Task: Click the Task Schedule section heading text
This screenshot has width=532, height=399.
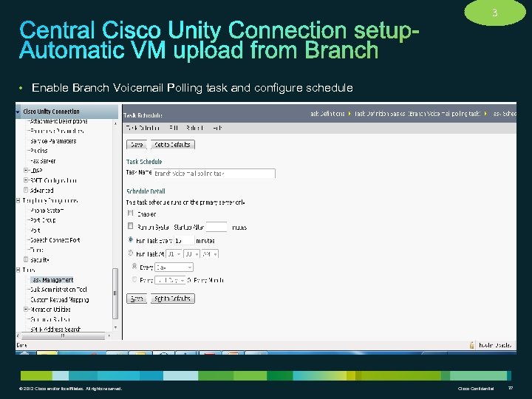Action: [x=144, y=162]
